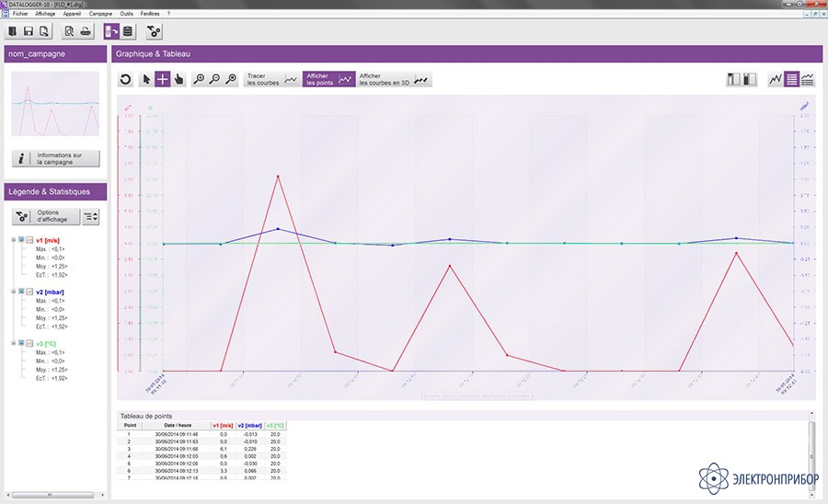The height and width of the screenshot is (504, 828).
Task: Click the Options d'affichage button
Action: 46,216
